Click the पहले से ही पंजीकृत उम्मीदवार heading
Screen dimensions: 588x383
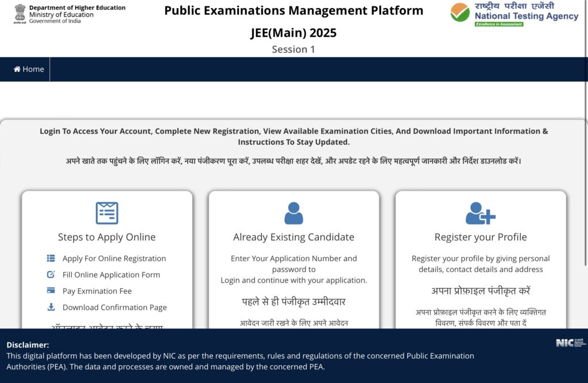click(x=293, y=301)
